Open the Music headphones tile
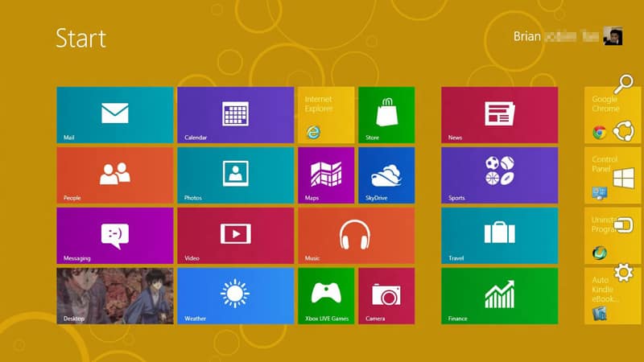Image resolution: width=644 pixels, height=362 pixels. (x=356, y=236)
